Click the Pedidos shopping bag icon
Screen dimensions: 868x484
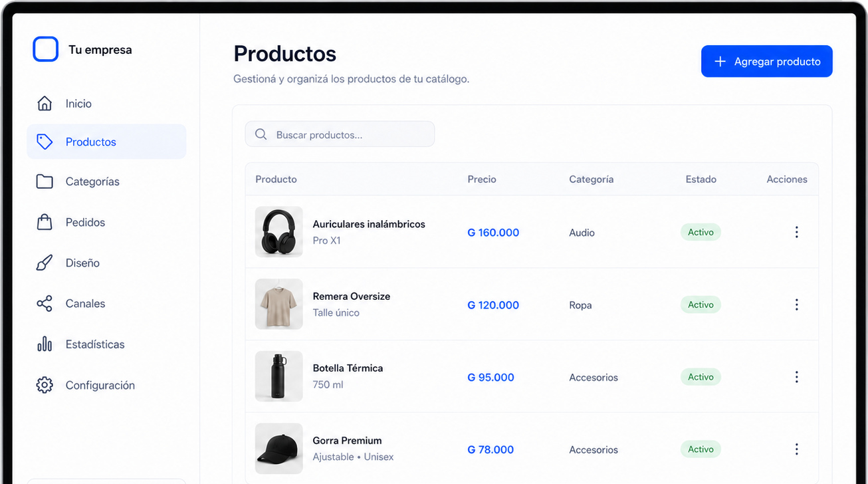pyautogui.click(x=45, y=222)
